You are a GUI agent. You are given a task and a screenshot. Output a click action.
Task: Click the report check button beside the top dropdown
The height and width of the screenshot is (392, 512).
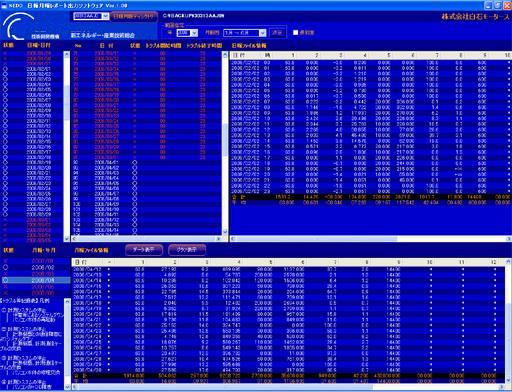(x=134, y=16)
